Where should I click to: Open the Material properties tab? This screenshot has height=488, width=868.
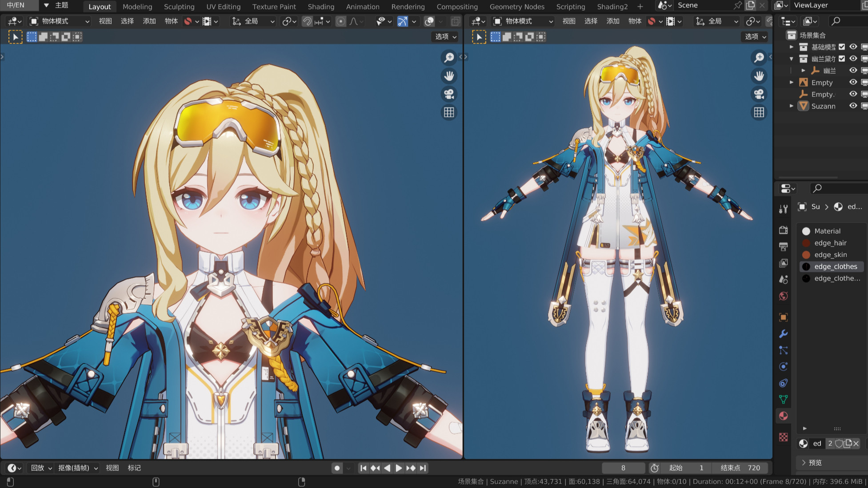pos(783,416)
